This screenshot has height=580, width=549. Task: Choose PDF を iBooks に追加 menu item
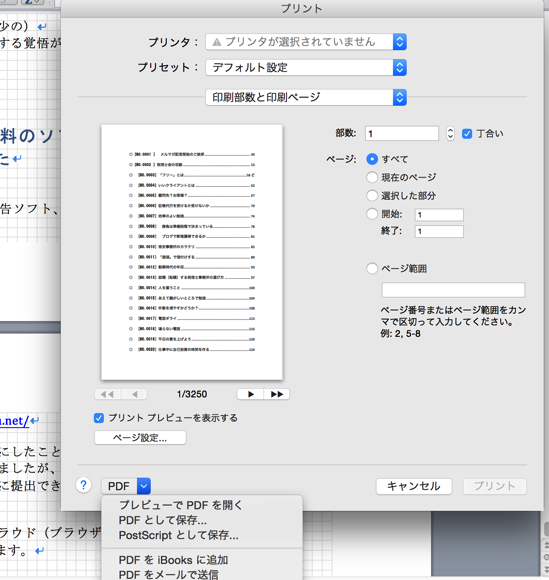202,560
